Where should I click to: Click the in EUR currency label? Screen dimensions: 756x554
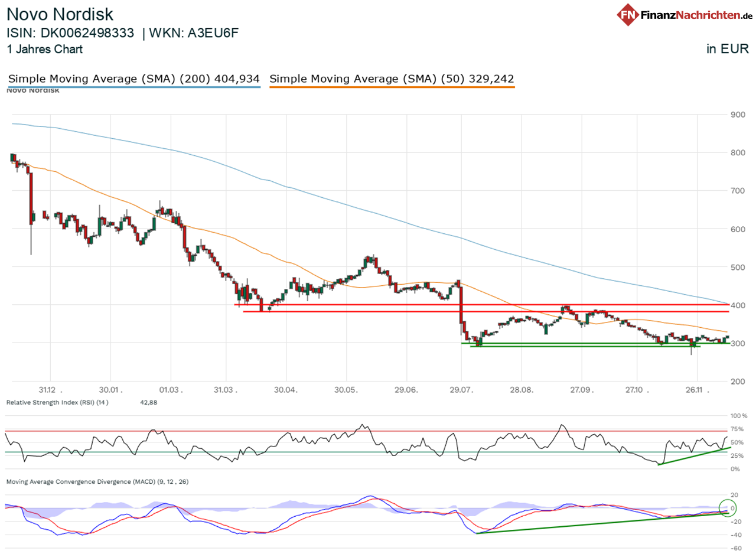[x=729, y=50]
